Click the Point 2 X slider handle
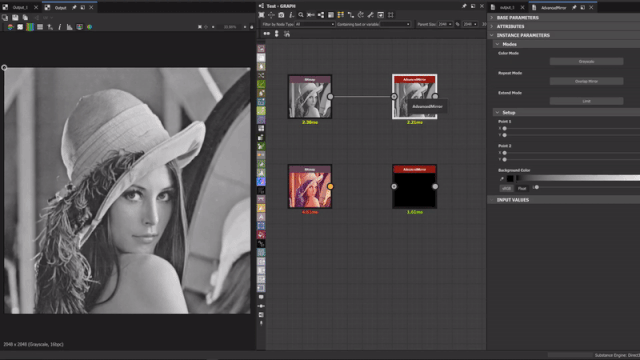 pyautogui.click(x=504, y=153)
